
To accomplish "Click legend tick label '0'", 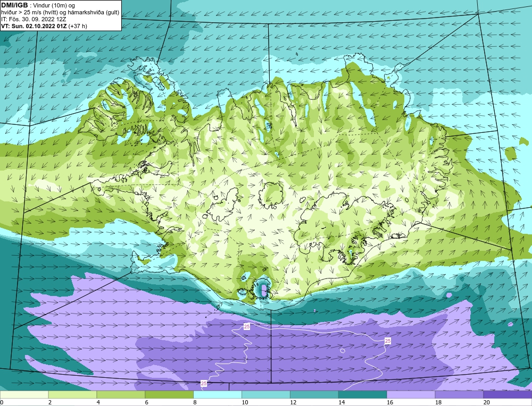I will click(x=2, y=402).
